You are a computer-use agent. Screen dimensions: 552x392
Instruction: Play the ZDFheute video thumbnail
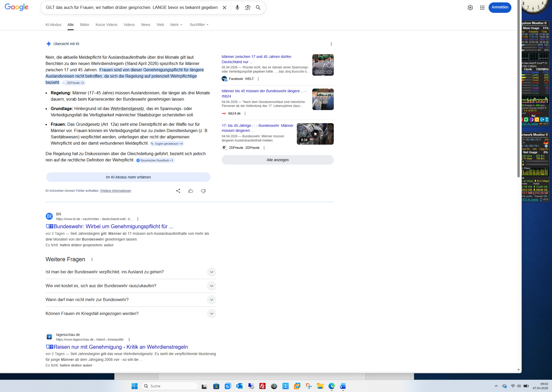coord(315,134)
